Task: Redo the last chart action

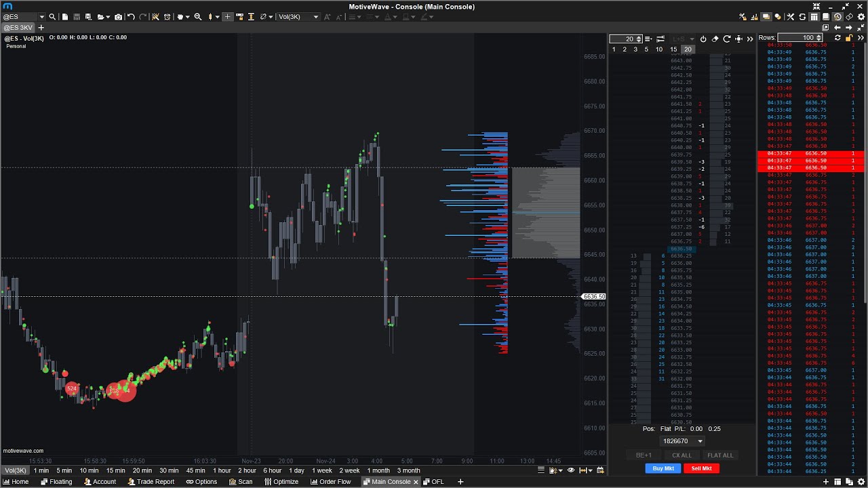Action: coord(143,17)
